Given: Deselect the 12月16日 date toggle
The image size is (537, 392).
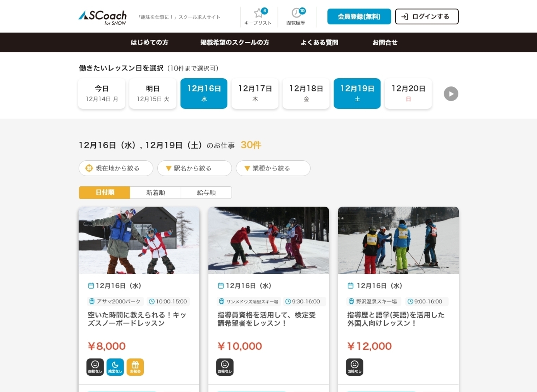Looking at the screenshot, I should tap(204, 93).
